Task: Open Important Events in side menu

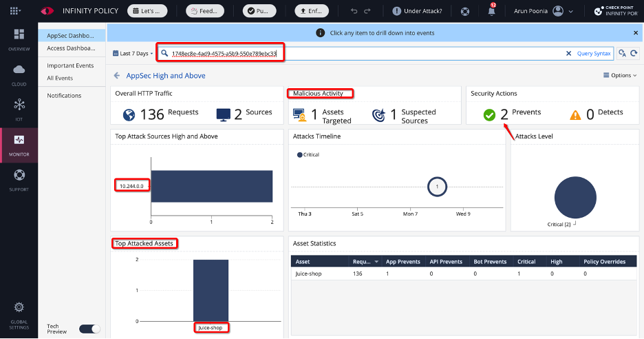Action: coord(70,65)
